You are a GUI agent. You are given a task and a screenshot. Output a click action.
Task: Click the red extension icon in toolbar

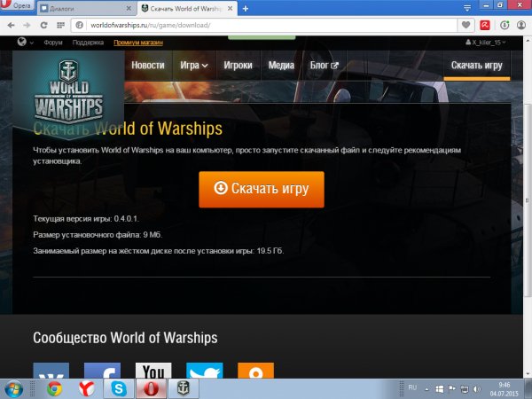tap(485, 25)
